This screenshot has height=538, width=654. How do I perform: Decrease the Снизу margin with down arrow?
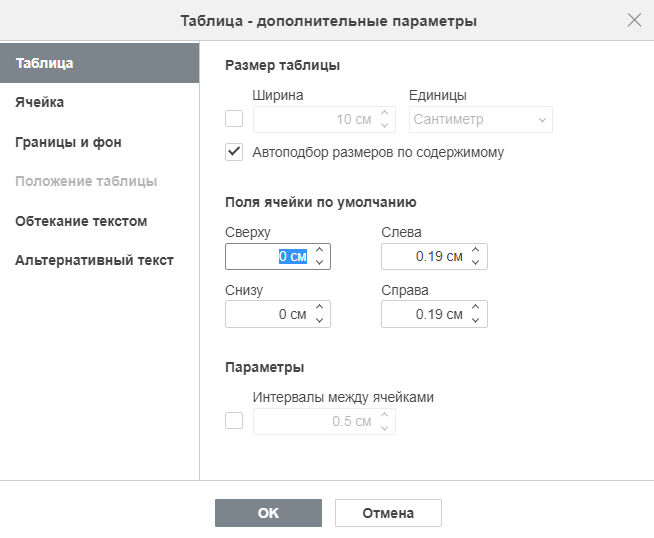tap(319, 320)
